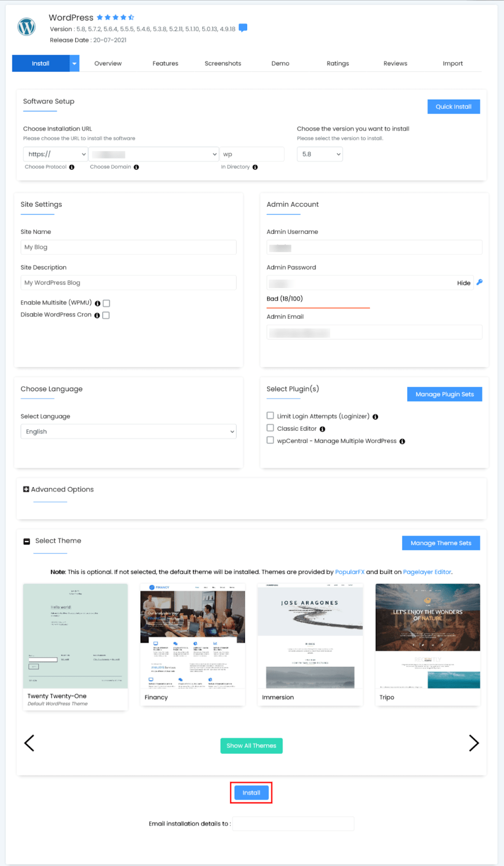Viewport: 504px width, 866px height.
Task: Collapse the Select Theme section
Action: pyautogui.click(x=26, y=541)
